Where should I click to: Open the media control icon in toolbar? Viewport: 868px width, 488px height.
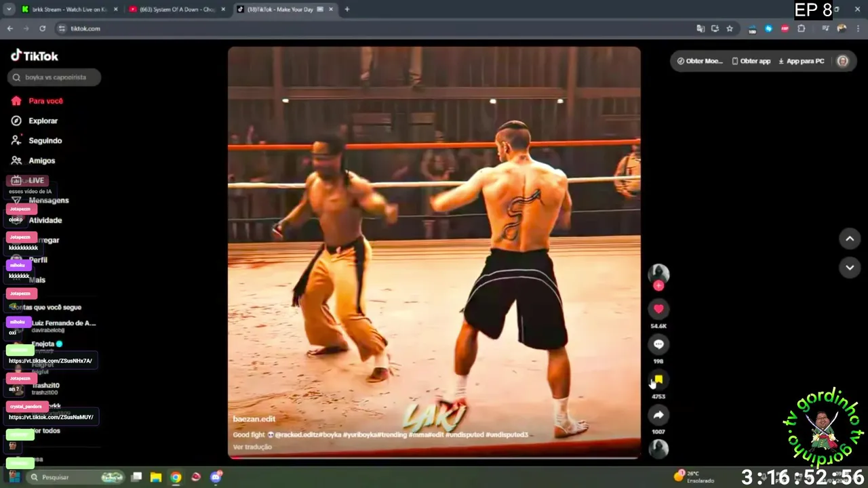pyautogui.click(x=825, y=28)
